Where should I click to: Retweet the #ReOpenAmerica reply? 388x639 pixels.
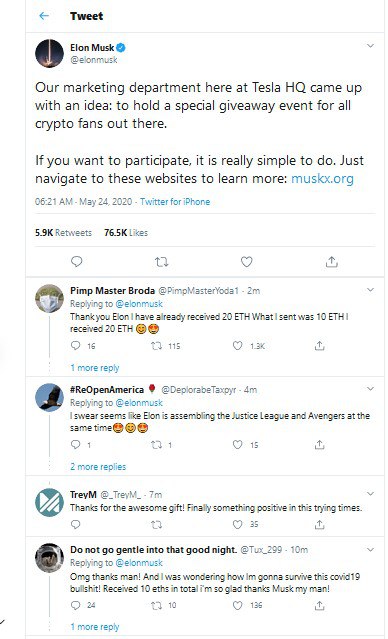157,445
